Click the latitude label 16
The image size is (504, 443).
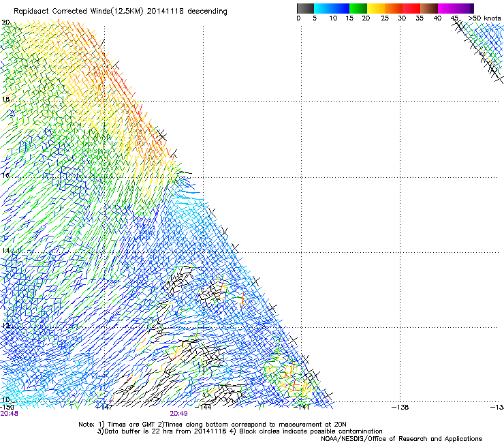coord(5,175)
